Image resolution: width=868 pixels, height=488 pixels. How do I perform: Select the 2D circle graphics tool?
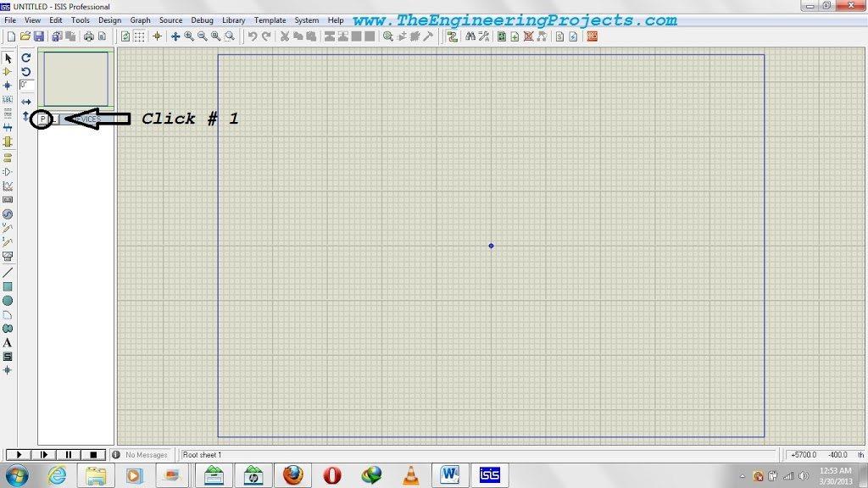coord(8,301)
